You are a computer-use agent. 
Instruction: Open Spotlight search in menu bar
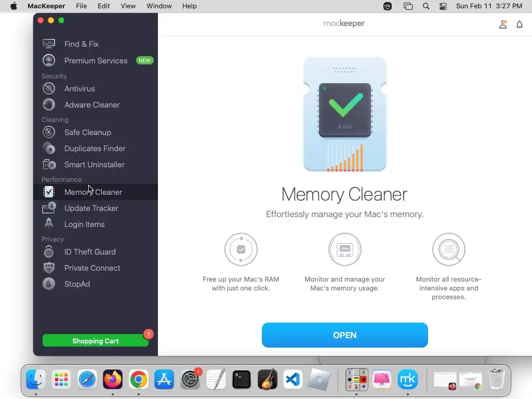click(x=426, y=6)
